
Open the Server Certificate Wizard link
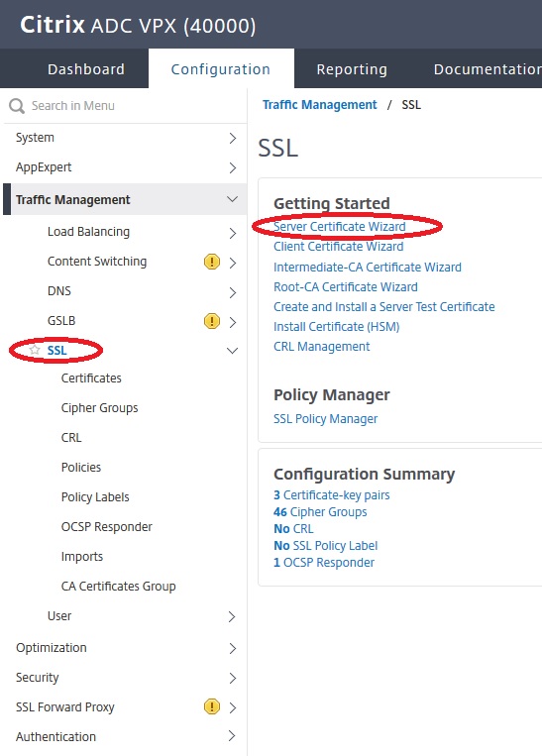[340, 227]
